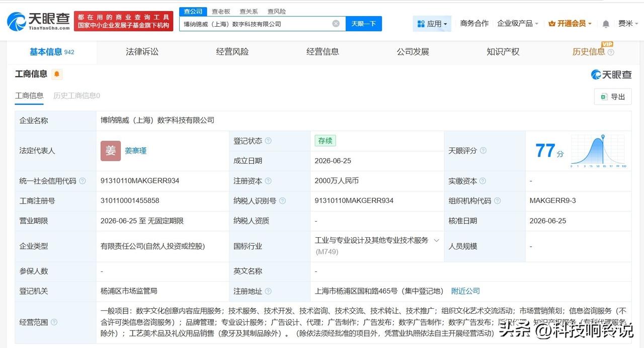Click help icon next to 注册资本
This screenshot has width=644, height=348.
(268, 181)
